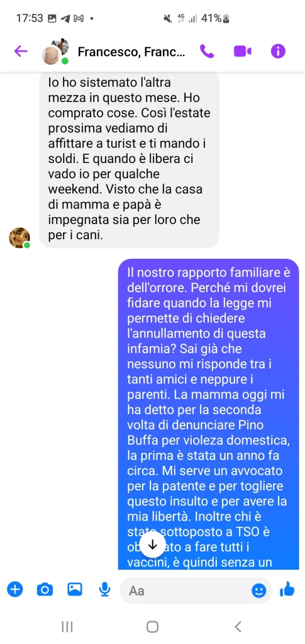Select the grey message about affittare a turisti
This screenshot has height=644, width=305.
[130, 159]
